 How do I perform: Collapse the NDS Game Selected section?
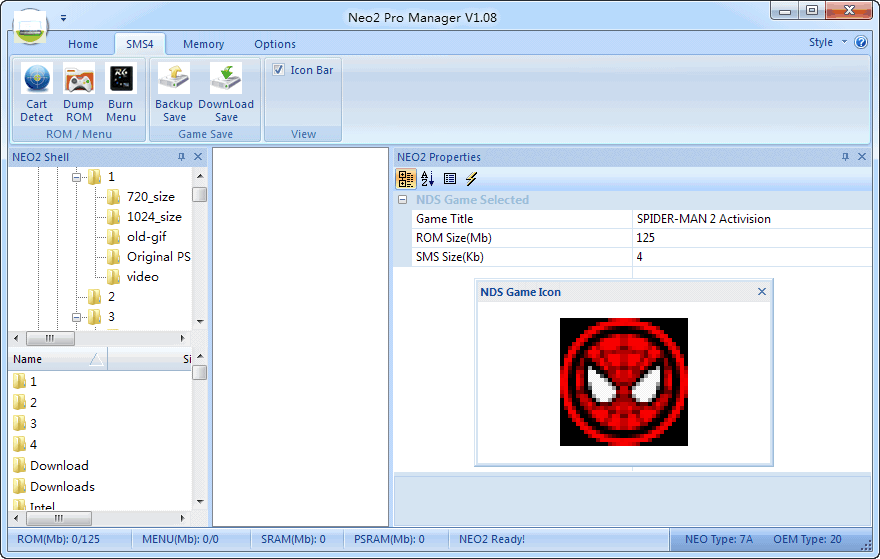(402, 200)
